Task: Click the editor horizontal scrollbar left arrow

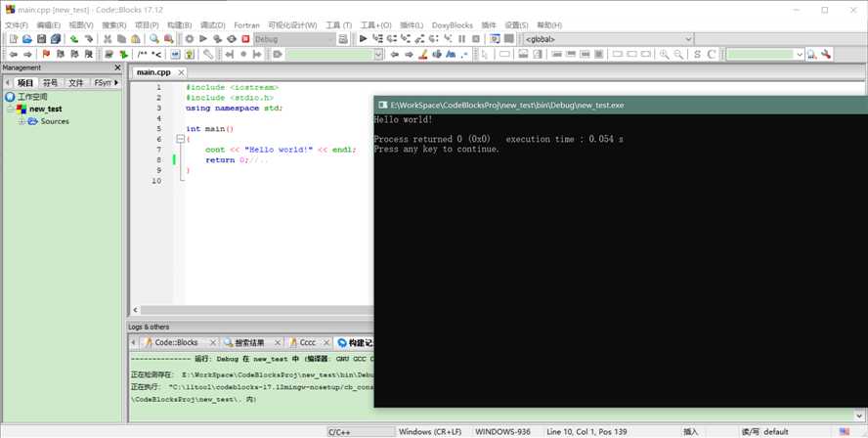Action: 136,311
